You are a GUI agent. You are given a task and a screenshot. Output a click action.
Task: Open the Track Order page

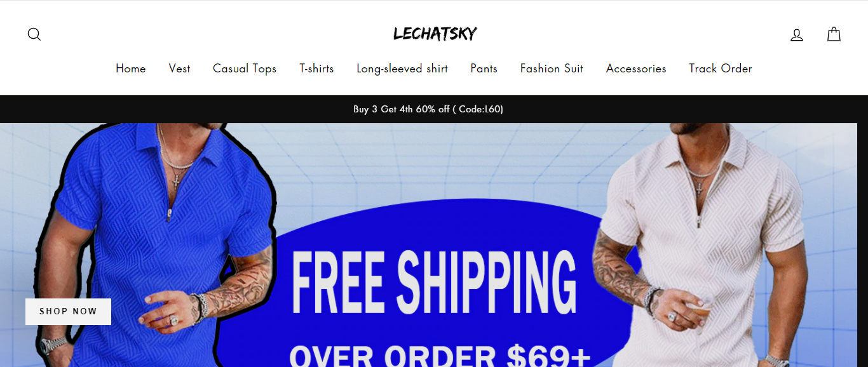(721, 69)
